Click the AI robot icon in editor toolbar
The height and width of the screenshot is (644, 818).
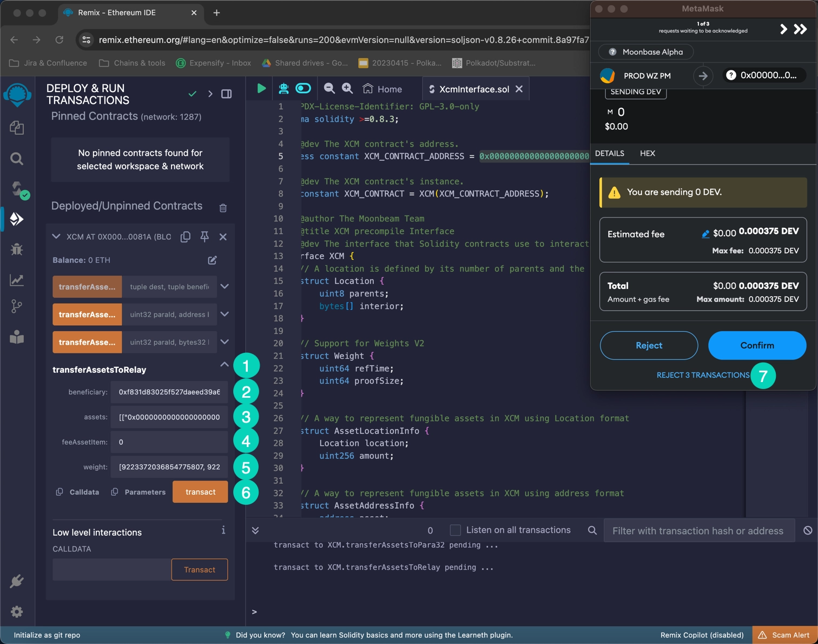[x=283, y=88]
